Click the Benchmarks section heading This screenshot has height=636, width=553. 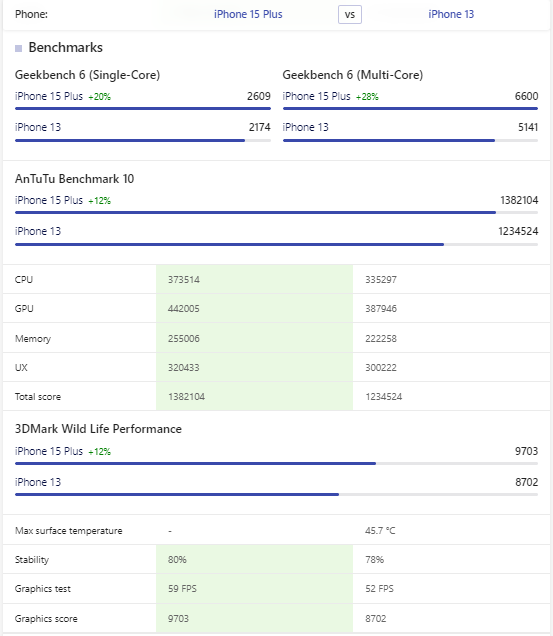click(65, 47)
